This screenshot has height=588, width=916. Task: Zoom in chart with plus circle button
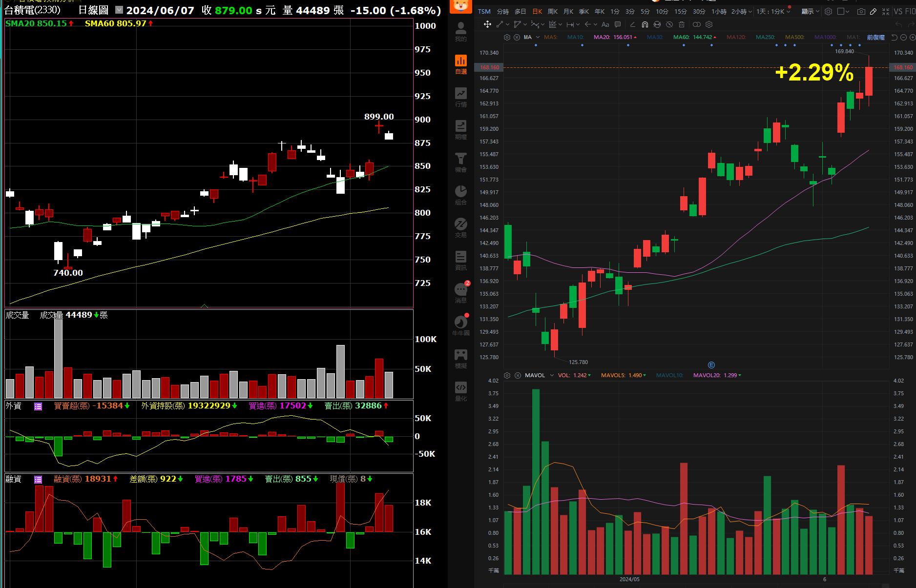(x=912, y=37)
